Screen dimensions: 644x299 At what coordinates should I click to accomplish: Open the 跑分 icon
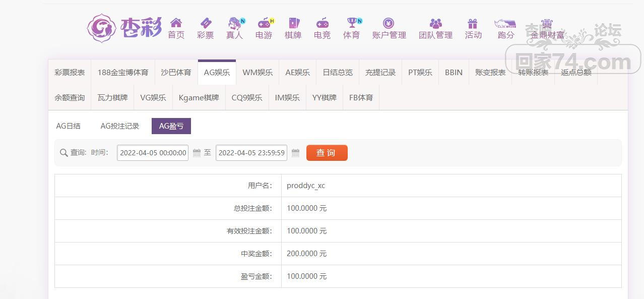click(505, 23)
